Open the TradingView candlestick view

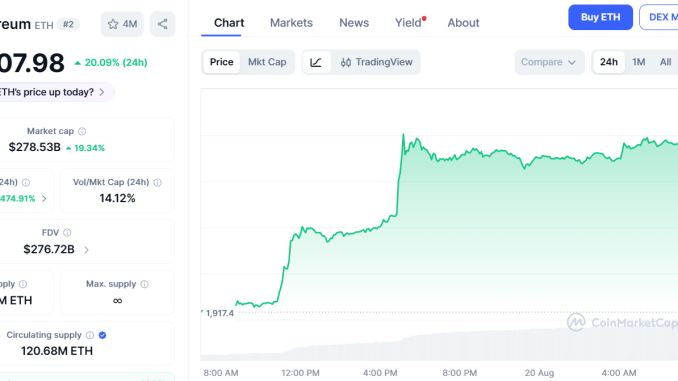376,62
